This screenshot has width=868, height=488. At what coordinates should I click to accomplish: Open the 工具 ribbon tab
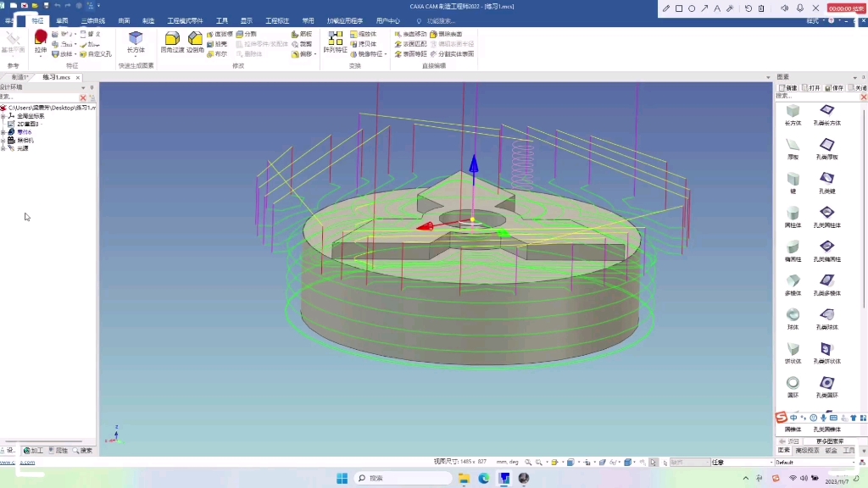pyautogui.click(x=222, y=21)
